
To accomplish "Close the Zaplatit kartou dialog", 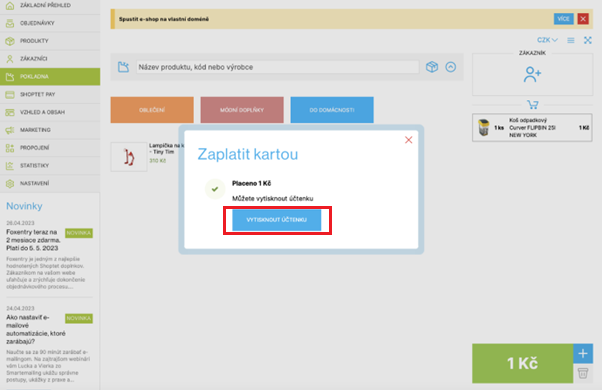I will coord(408,140).
